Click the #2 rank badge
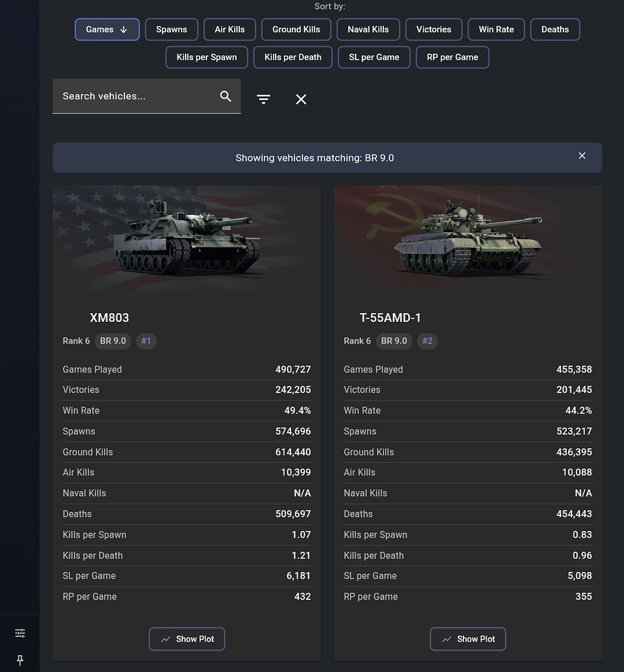The height and width of the screenshot is (672, 624). tap(428, 341)
